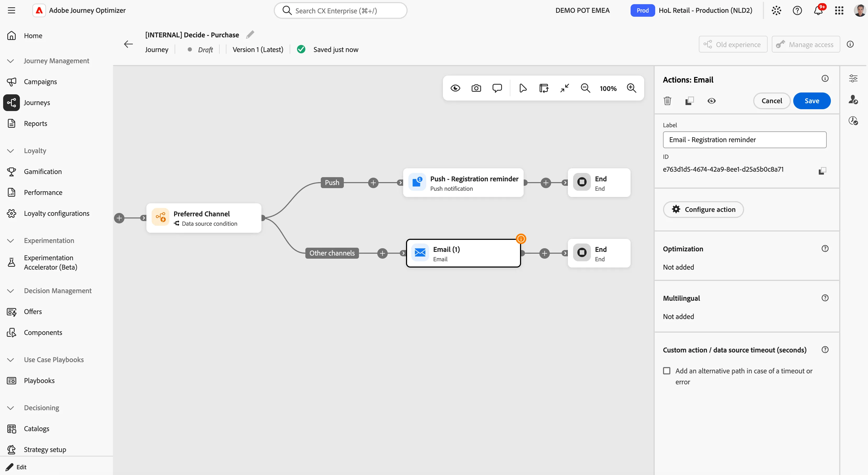868x475 pixels.
Task: Collapse the Decision Management section
Action: point(10,291)
